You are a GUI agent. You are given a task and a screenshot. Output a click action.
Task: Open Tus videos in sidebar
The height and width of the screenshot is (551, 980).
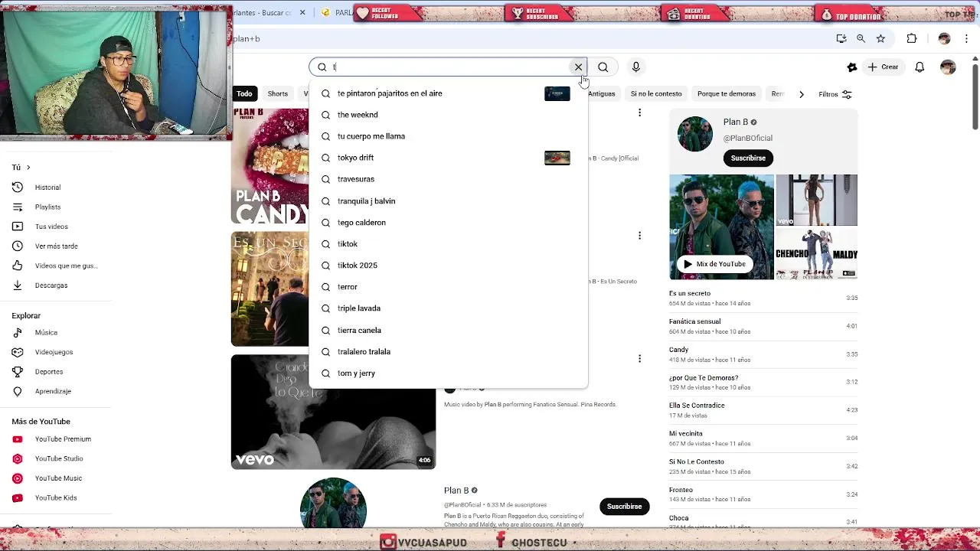(51, 227)
